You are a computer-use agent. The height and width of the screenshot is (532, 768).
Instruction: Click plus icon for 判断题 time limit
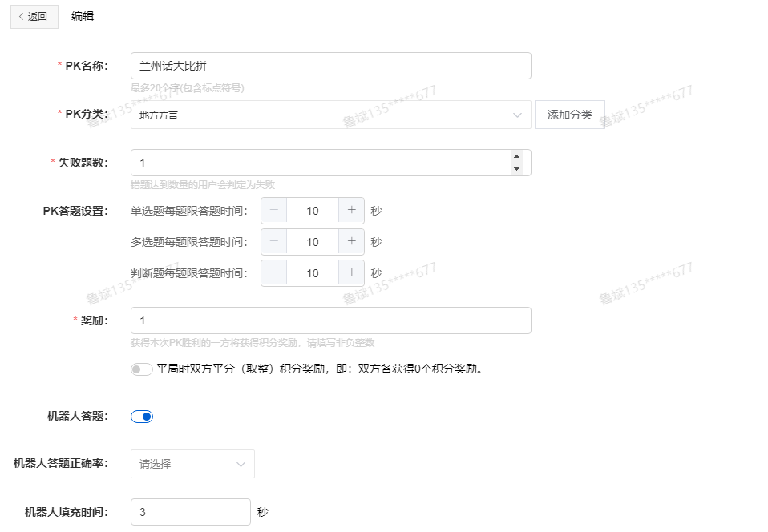[x=351, y=273]
